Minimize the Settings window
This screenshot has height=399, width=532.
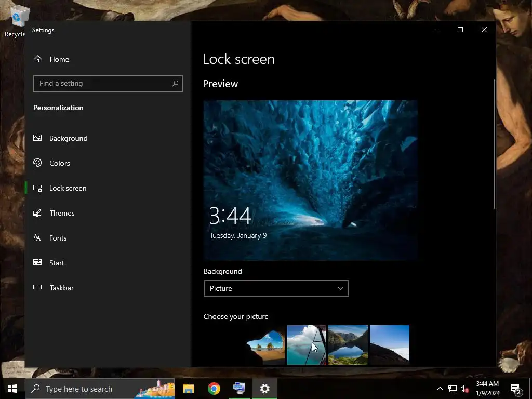click(x=436, y=30)
